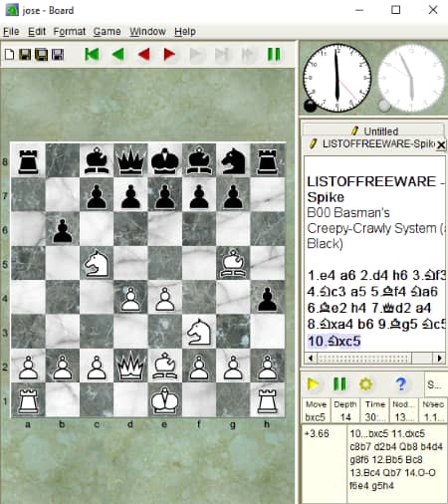Click the black queen on d8
This screenshot has height=504, width=448.
130,161
